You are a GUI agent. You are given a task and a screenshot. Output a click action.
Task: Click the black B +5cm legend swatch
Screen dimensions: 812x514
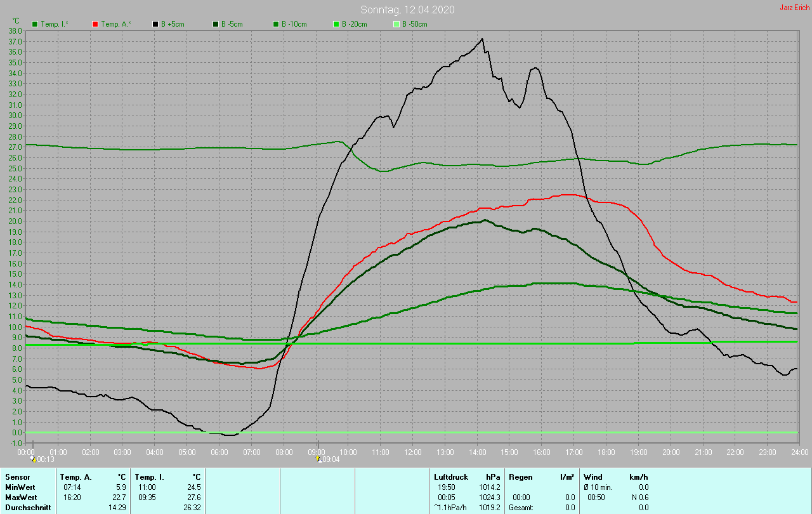coord(155,24)
